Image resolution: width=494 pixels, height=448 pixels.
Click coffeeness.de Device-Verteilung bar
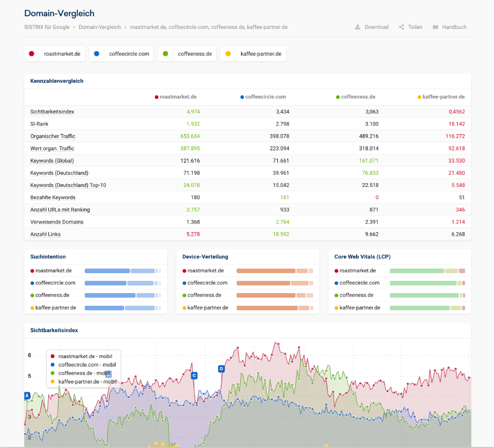click(275, 296)
